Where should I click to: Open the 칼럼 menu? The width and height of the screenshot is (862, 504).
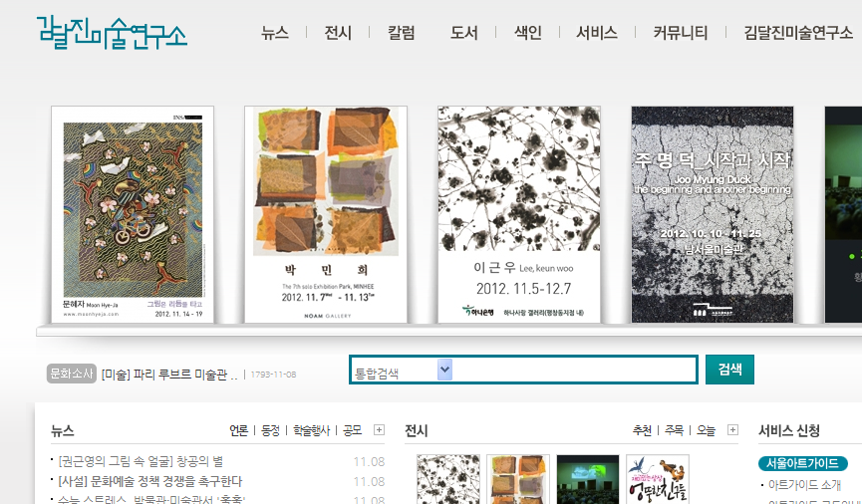coord(402,33)
